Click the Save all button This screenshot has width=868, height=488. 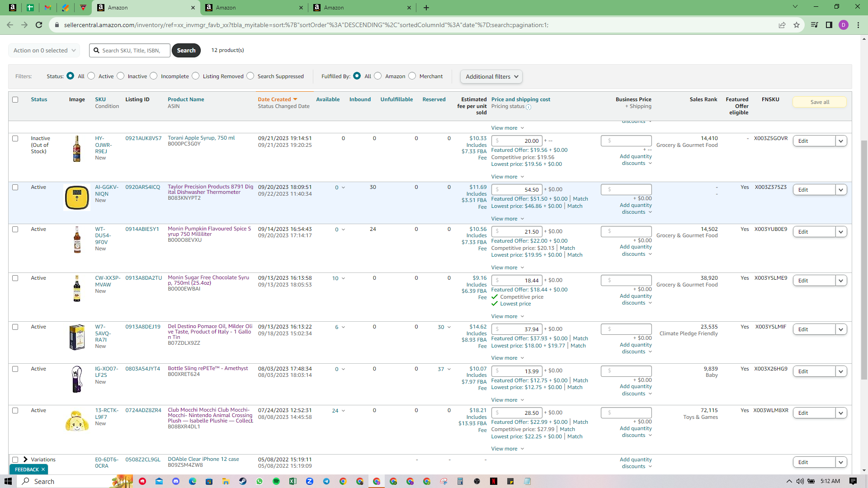click(820, 102)
